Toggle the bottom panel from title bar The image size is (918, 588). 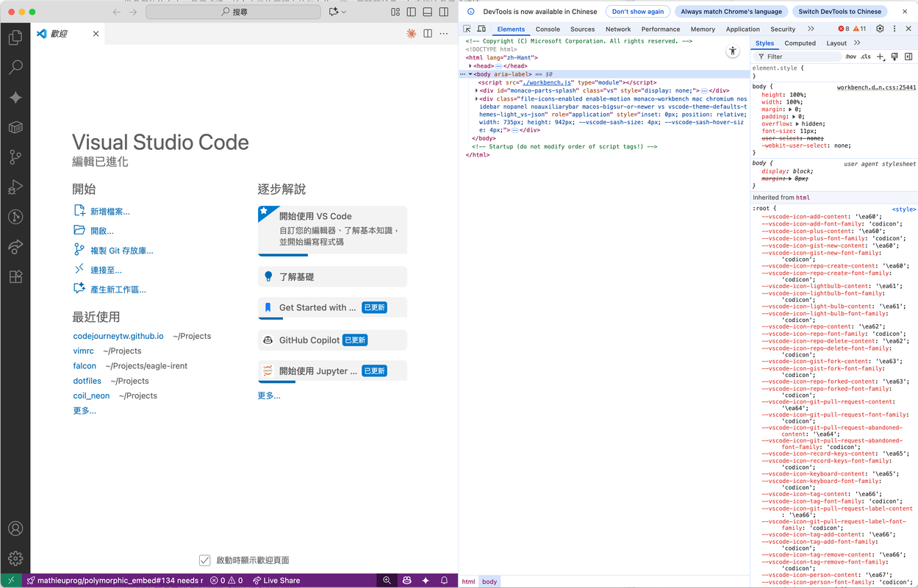click(x=428, y=12)
